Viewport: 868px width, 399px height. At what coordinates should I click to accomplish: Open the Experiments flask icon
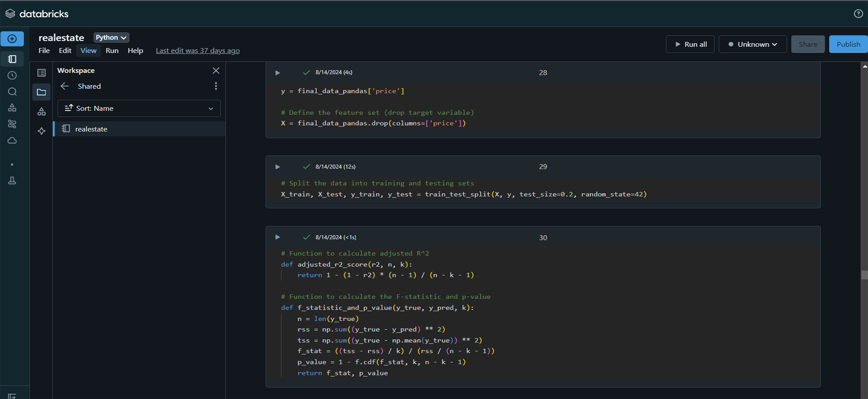tap(12, 181)
